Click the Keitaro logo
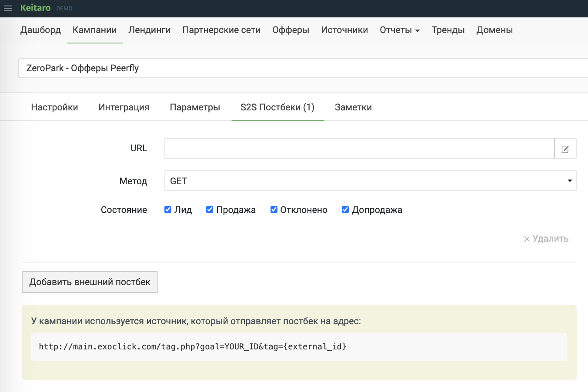This screenshot has height=392, width=588. pos(35,8)
